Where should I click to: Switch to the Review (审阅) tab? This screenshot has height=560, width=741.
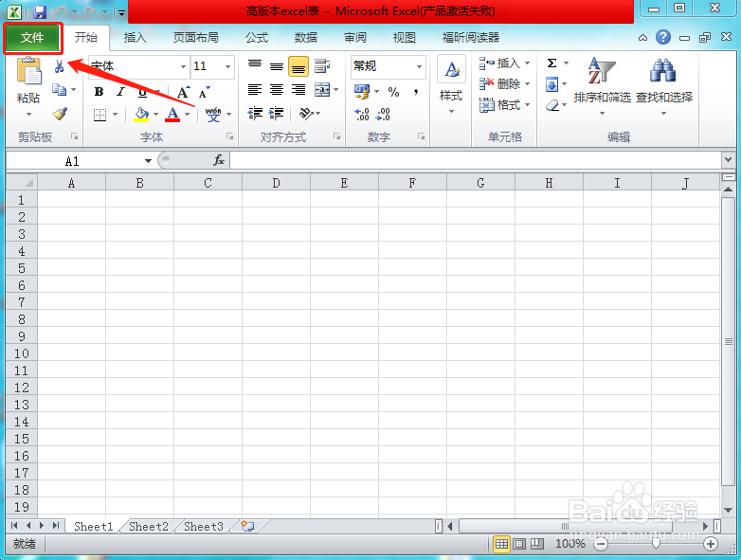tap(355, 38)
